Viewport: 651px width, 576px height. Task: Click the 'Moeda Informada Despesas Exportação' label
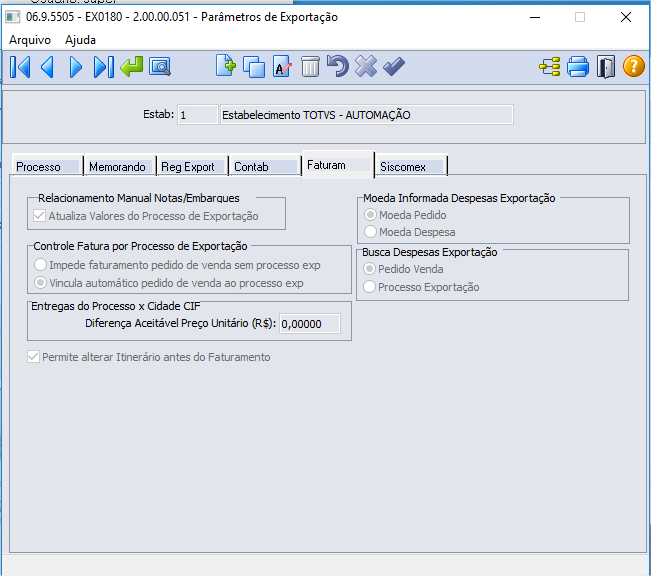click(459, 198)
